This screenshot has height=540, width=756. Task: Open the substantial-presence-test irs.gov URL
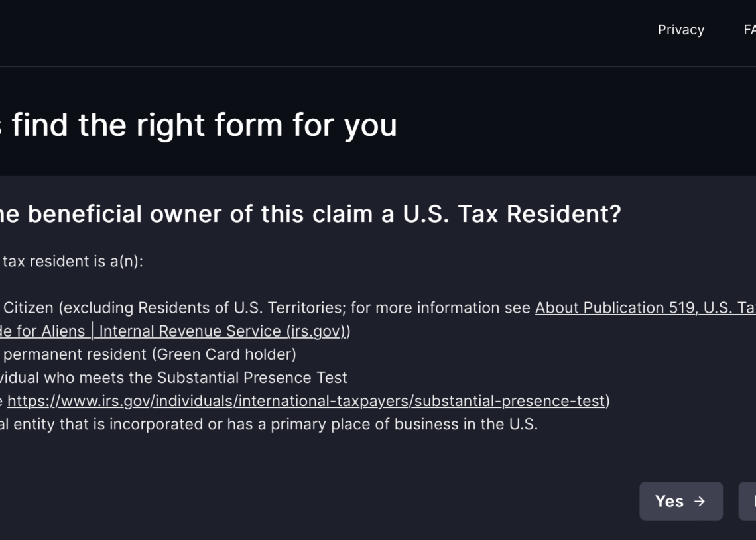[306, 401]
